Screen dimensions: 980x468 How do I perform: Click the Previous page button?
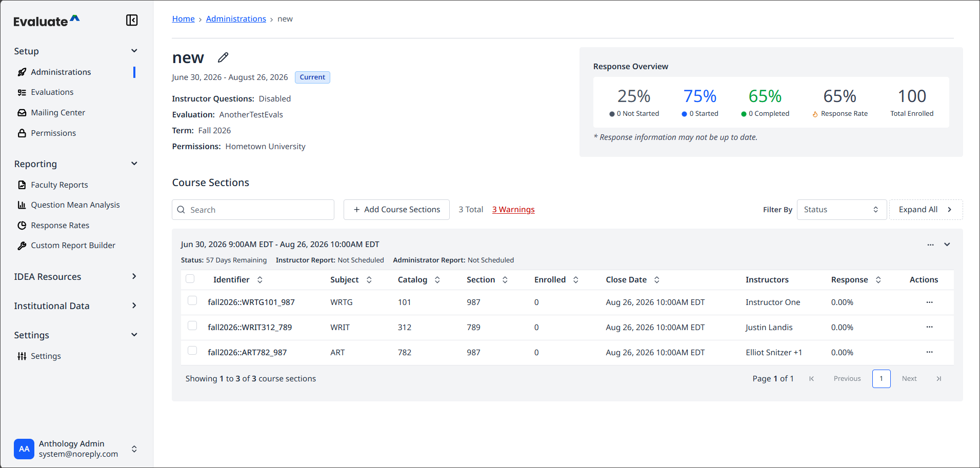847,379
